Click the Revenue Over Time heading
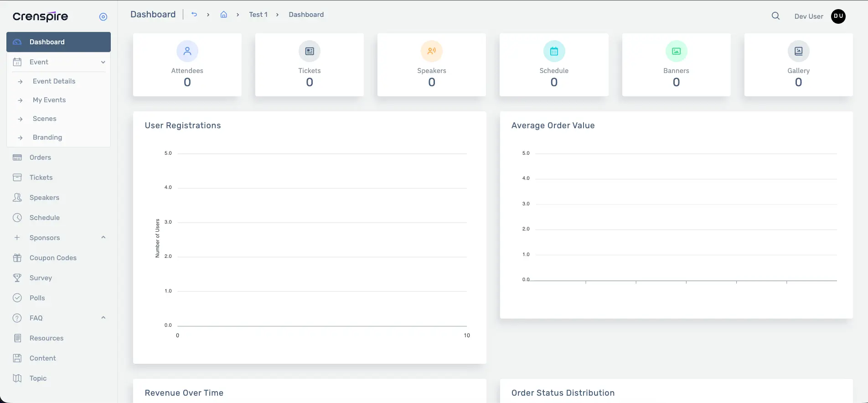The height and width of the screenshot is (403, 868). point(184,393)
